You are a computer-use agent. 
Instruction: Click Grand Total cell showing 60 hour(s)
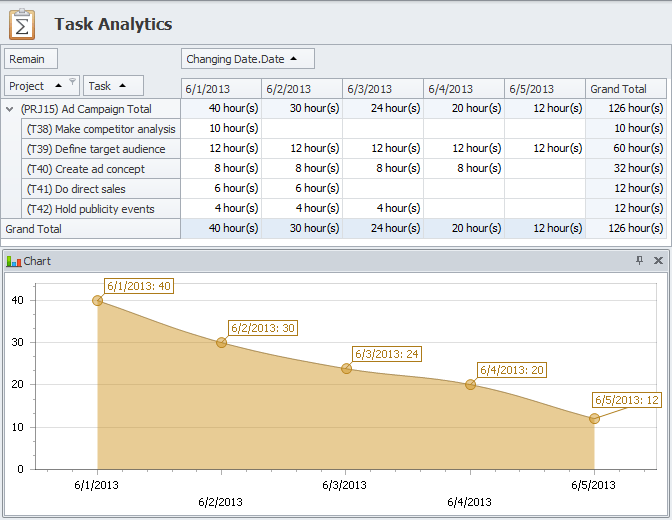tap(625, 149)
